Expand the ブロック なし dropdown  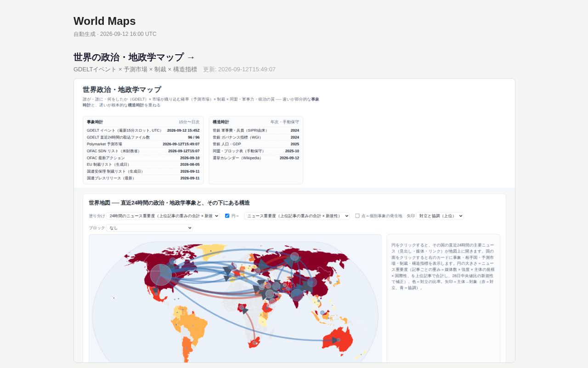point(149,228)
